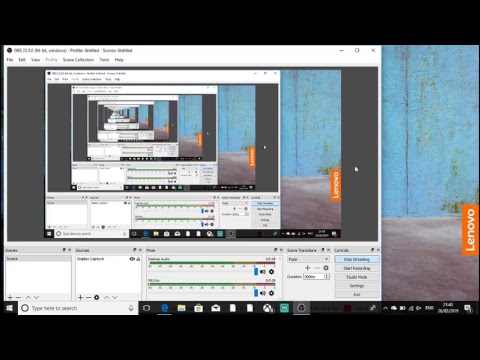Viewport: 480px width, 360px height.
Task: Open File Explorer from the taskbar
Action: tap(181, 308)
